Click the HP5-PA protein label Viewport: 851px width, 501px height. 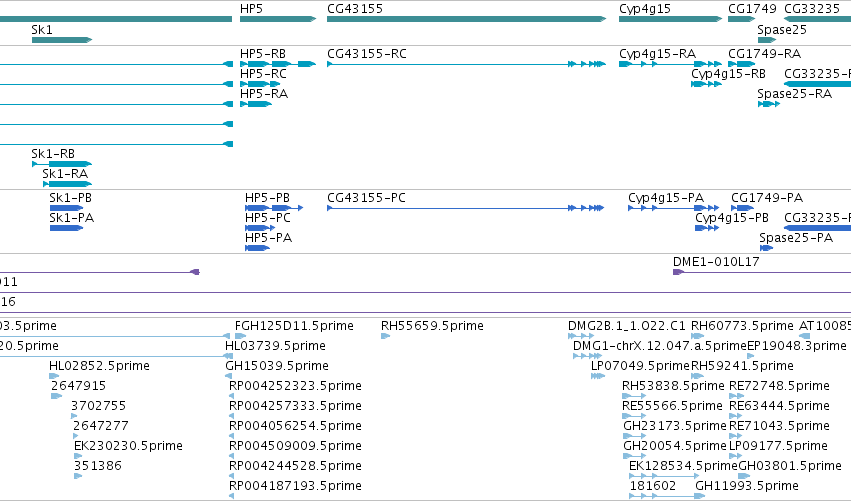pos(268,238)
